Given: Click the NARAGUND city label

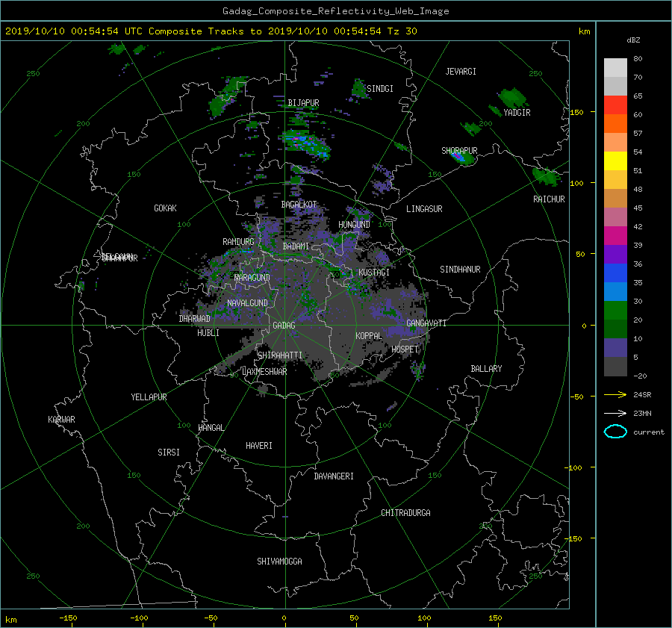Looking at the screenshot, I should pos(252,277).
